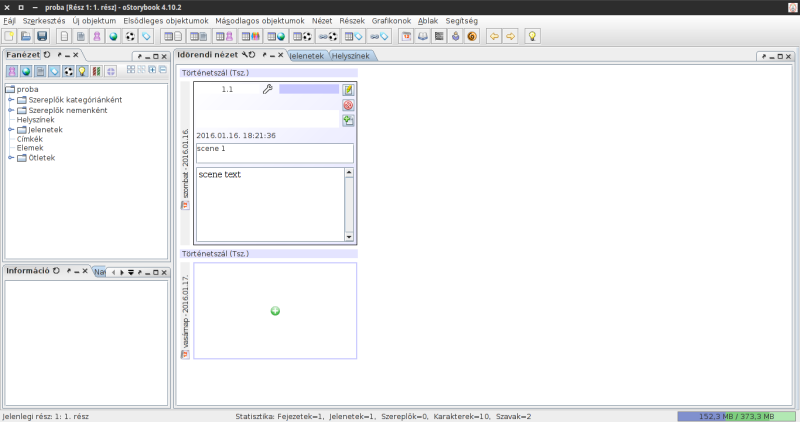This screenshot has height=422, width=800.
Task: Toggle ideas lightbulb filter in tree toolbar
Action: (x=82, y=71)
